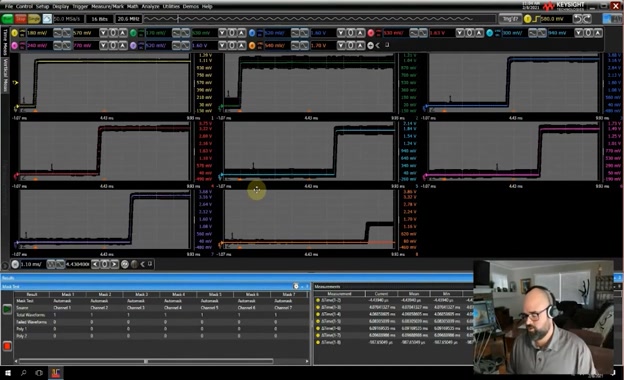Toggle cyan channel 5 on or off
Image resolution: width=624 pixels, height=380 pixels.
[489, 33]
